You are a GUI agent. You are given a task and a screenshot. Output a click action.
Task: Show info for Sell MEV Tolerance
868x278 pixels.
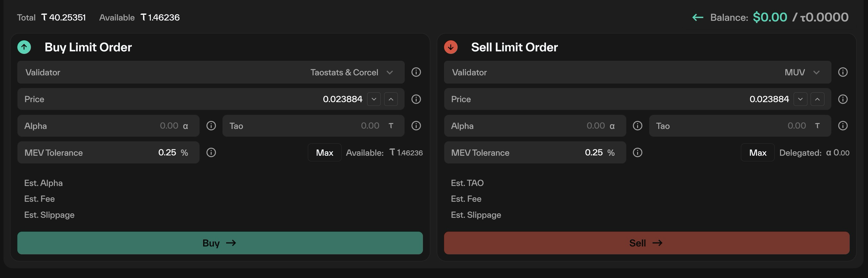click(x=637, y=153)
